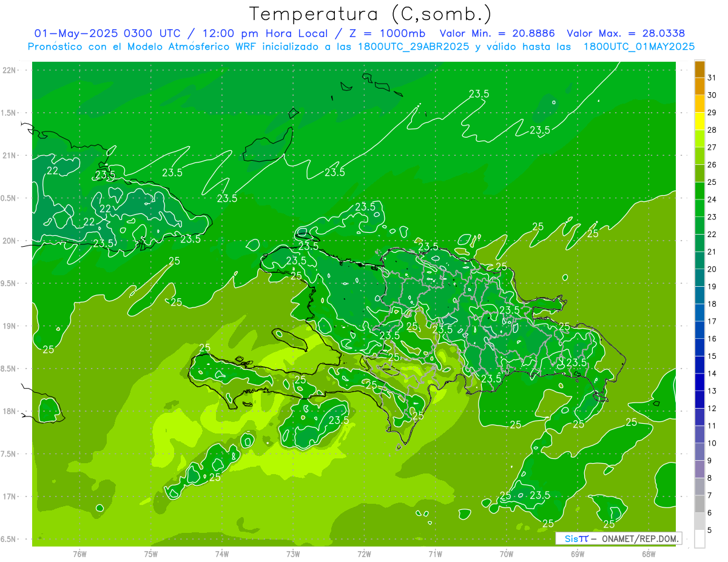This screenshot has height=562, width=728.
Task: Pick the teal swatch between 19 and 20
Action: pyautogui.click(x=699, y=278)
